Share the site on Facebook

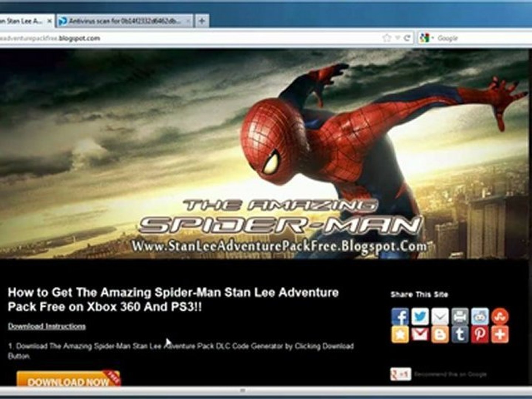click(400, 316)
